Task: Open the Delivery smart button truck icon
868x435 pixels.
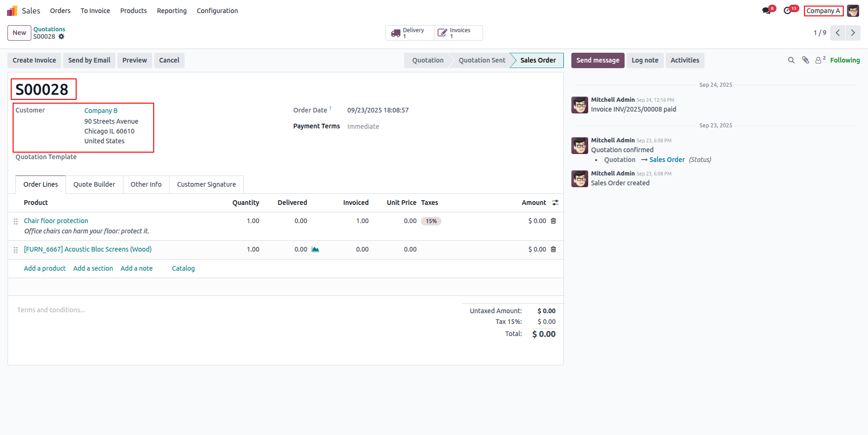Action: (x=397, y=33)
